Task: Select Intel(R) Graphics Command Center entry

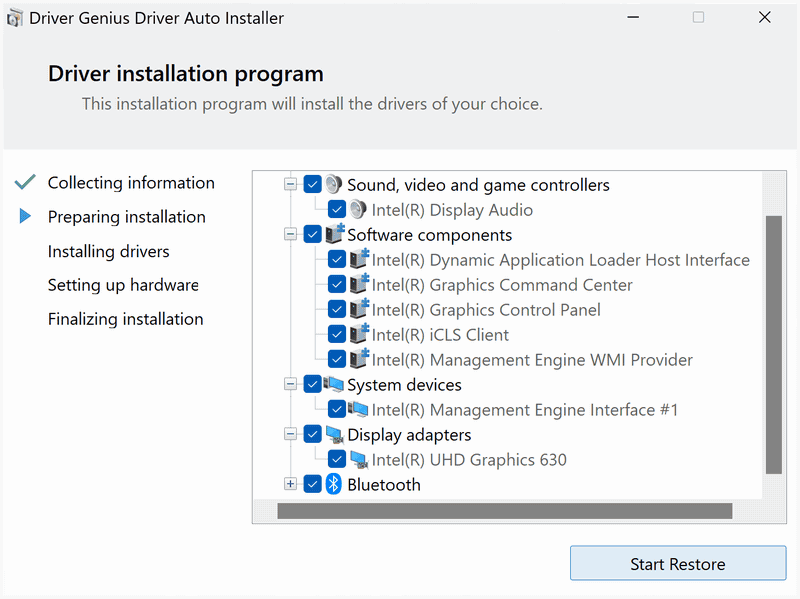Action: 502,285
